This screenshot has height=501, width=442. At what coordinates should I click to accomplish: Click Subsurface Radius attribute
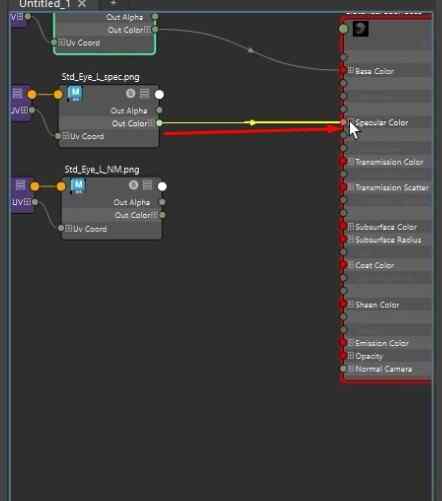[388, 240]
